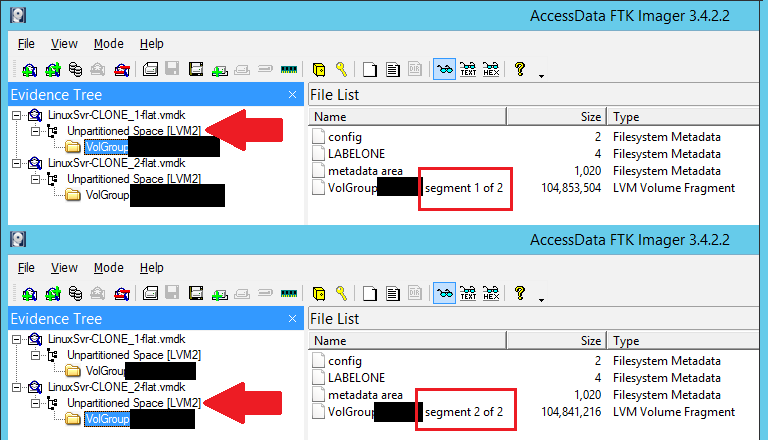Select highlighted VolGroup folder in segment 2 window

tap(107, 419)
